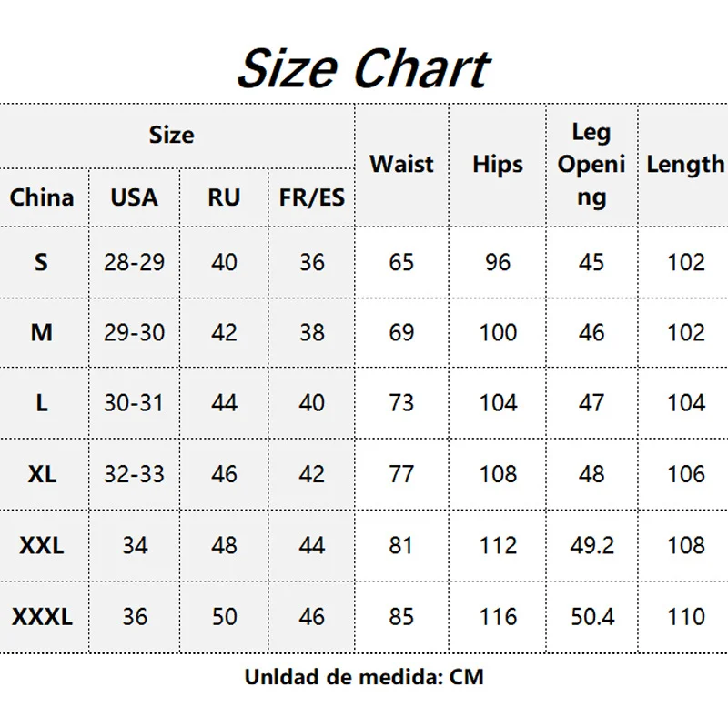Click the S size row label

[42, 263]
